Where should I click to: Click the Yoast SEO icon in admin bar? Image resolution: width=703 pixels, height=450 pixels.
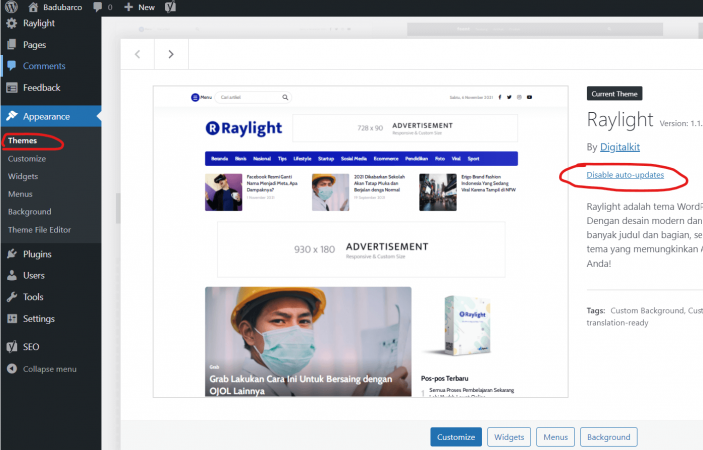click(170, 7)
